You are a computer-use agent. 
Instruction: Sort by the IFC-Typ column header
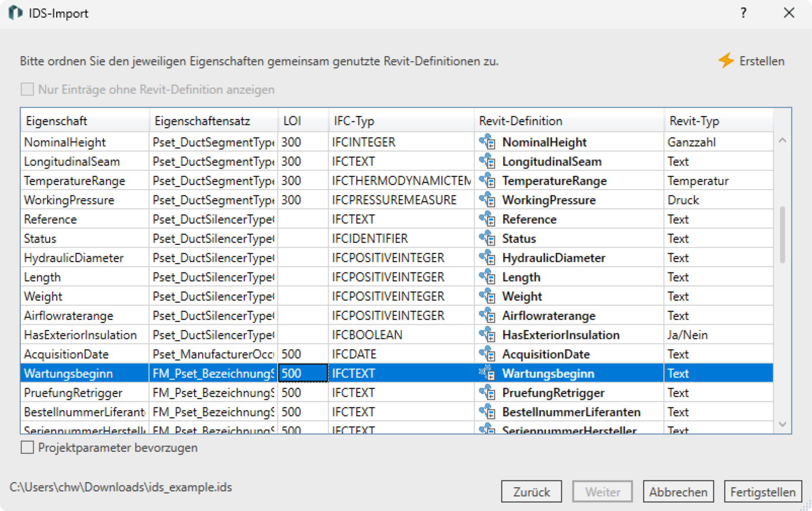click(x=401, y=121)
